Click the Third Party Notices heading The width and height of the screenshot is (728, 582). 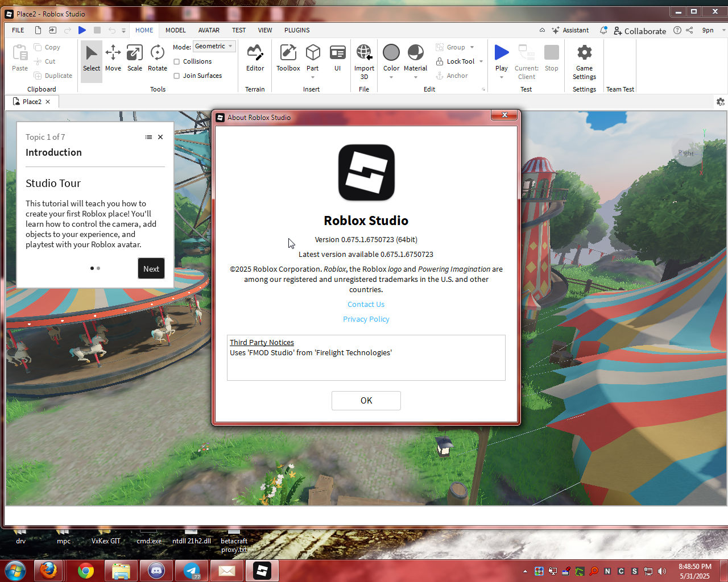click(262, 342)
